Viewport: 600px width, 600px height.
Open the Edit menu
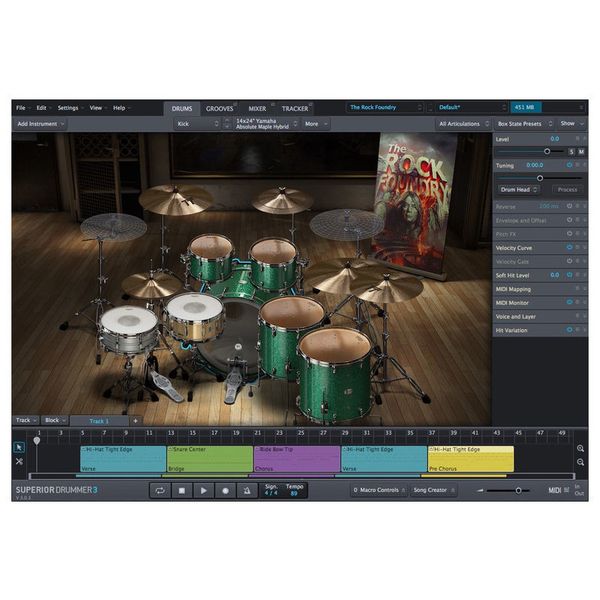point(44,108)
